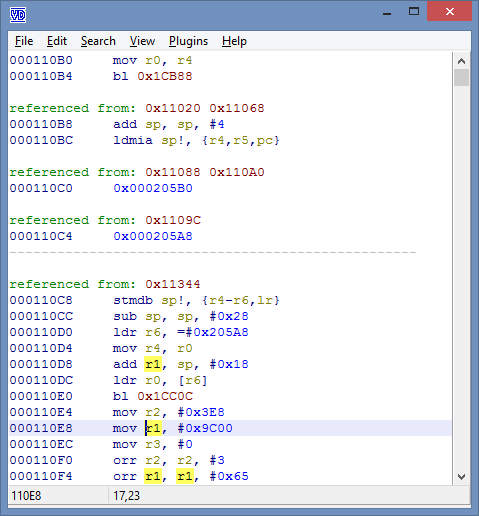Jump to reference 0x110A0
Image resolution: width=479 pixels, height=516 pixels.
point(237,172)
